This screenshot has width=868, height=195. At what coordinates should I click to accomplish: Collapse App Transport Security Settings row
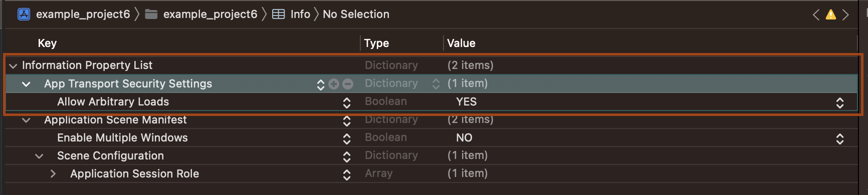coord(26,84)
